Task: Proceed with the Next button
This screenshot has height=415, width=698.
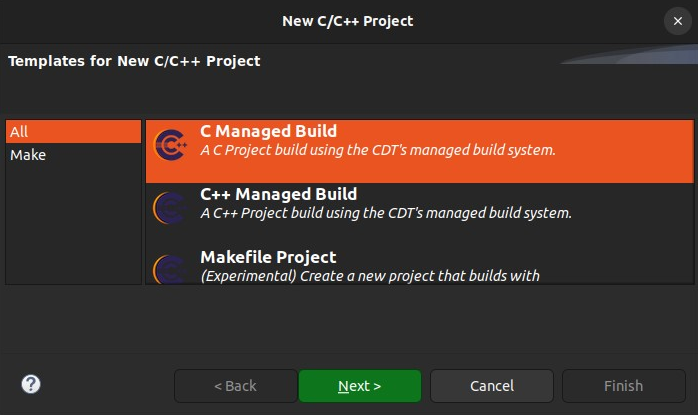Action: [360, 386]
